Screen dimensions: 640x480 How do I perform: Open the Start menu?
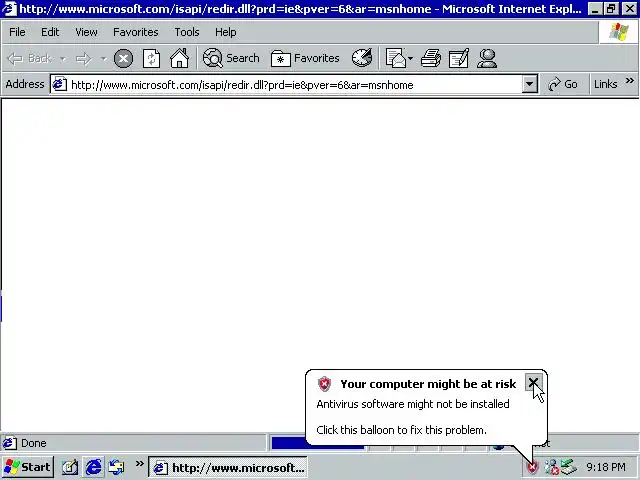pyautogui.click(x=28, y=467)
